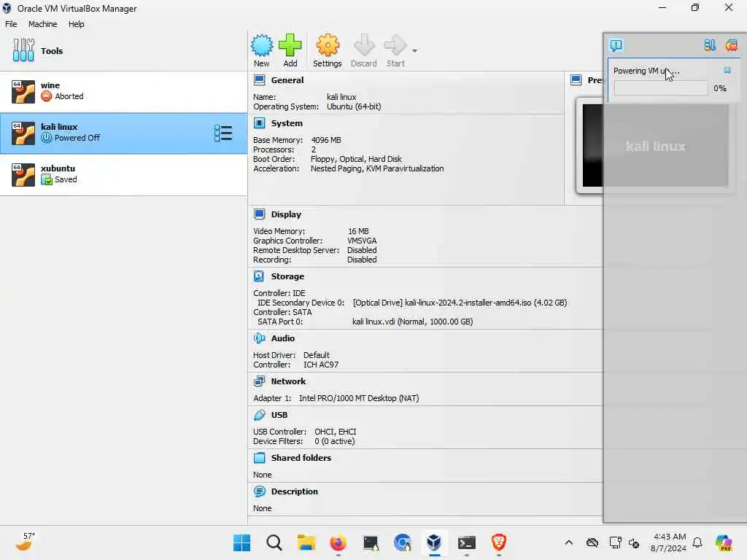The height and width of the screenshot is (560, 747).
Task: Click the Description section icon
Action: point(259,491)
